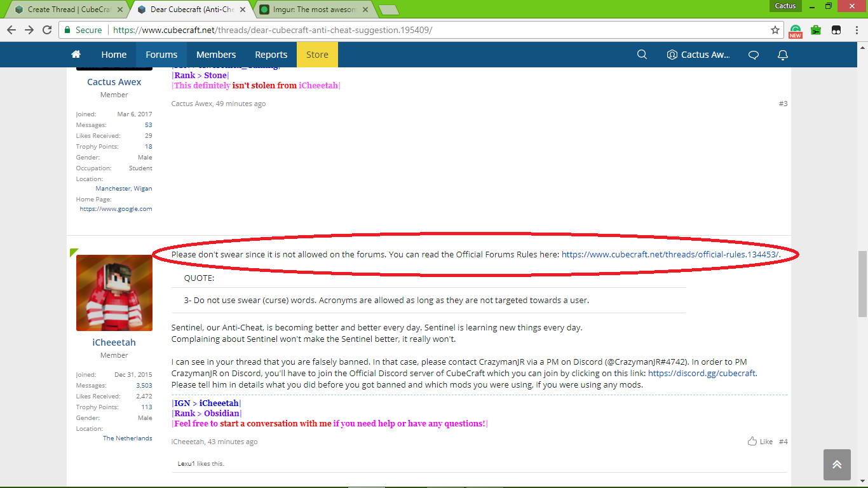Reload the page with the refresh icon
This screenshot has width=868, height=488.
tap(47, 30)
